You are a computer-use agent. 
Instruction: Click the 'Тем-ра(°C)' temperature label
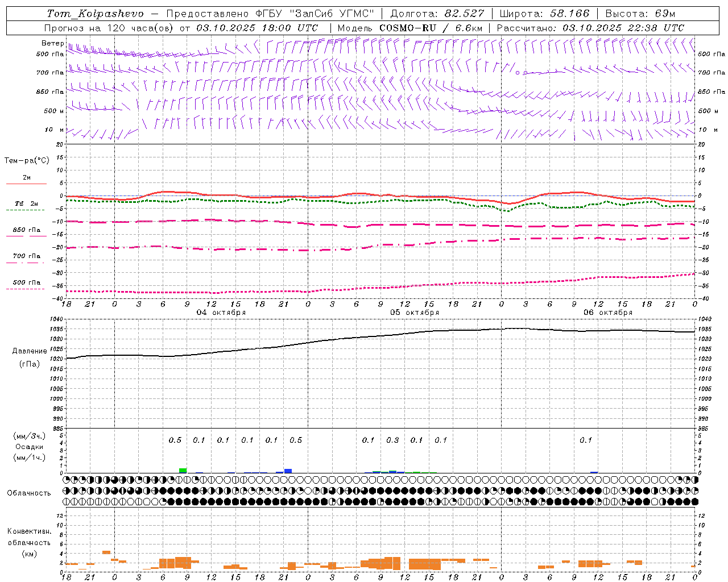(x=27, y=161)
